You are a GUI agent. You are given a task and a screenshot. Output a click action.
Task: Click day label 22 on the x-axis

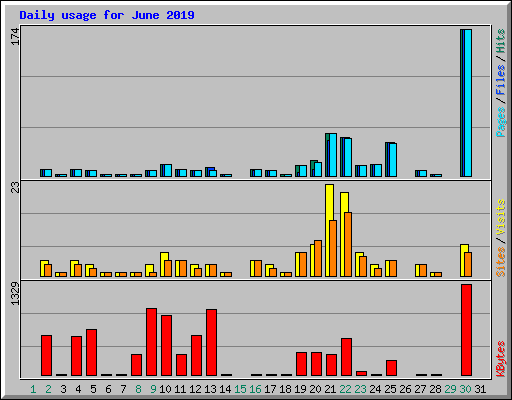coord(345,389)
